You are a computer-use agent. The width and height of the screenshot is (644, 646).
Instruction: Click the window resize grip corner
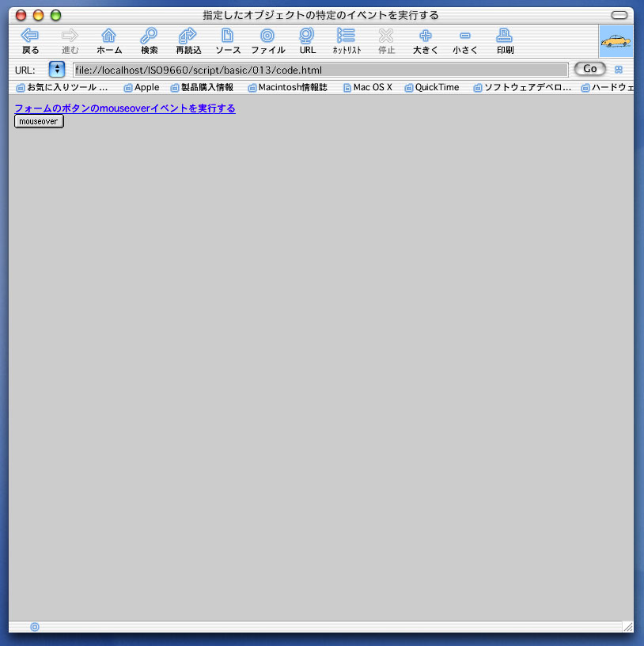tap(628, 627)
